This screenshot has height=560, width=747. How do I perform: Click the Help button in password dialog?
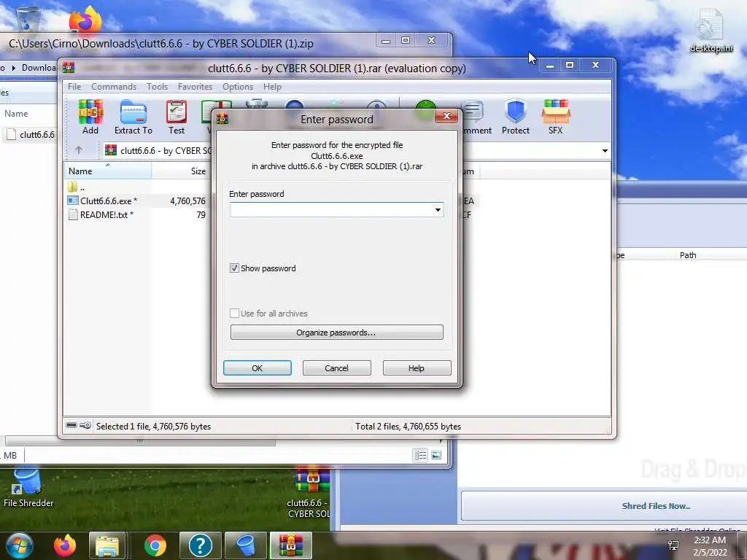click(417, 368)
